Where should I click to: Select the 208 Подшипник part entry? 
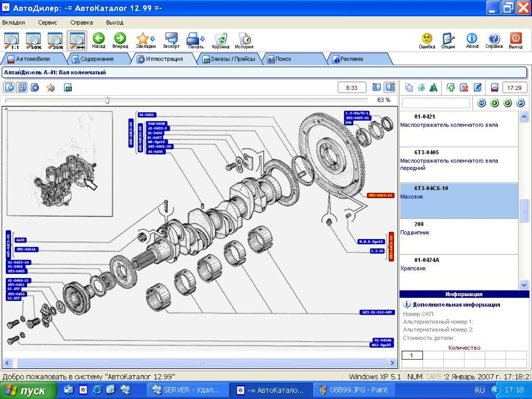(458, 236)
